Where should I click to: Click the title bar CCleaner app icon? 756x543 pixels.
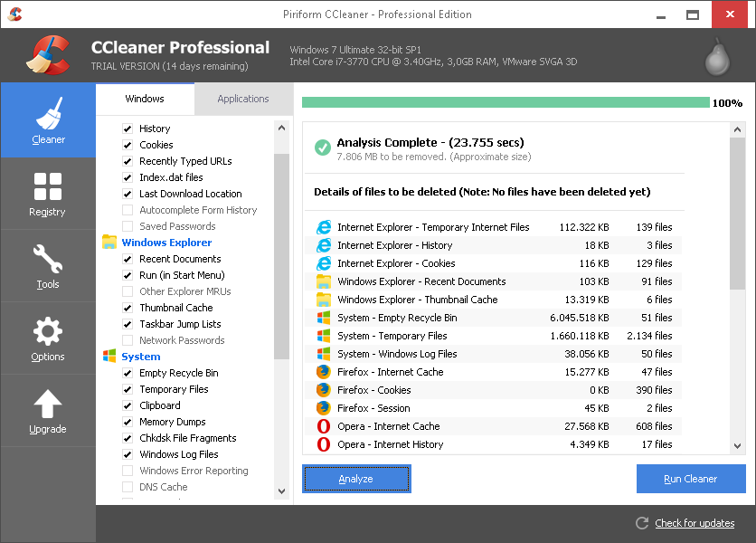tap(15, 14)
